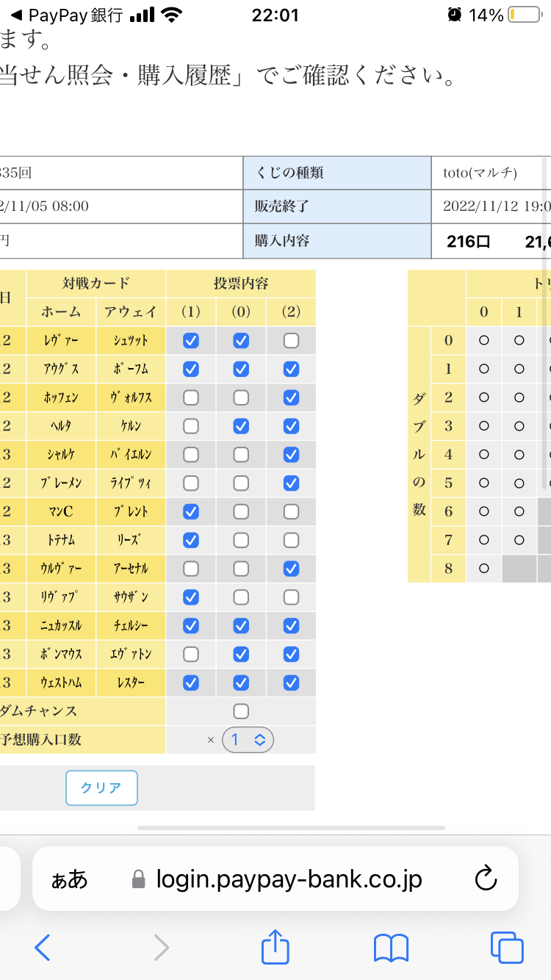Click the vertical scrollbar beside the table
This screenshot has height=980, width=551.
[545, 323]
